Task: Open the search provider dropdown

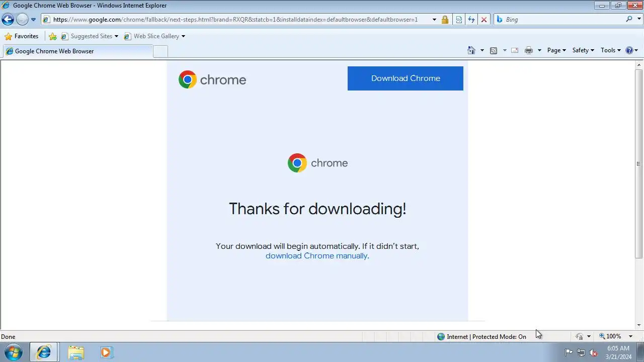Action: (x=638, y=20)
